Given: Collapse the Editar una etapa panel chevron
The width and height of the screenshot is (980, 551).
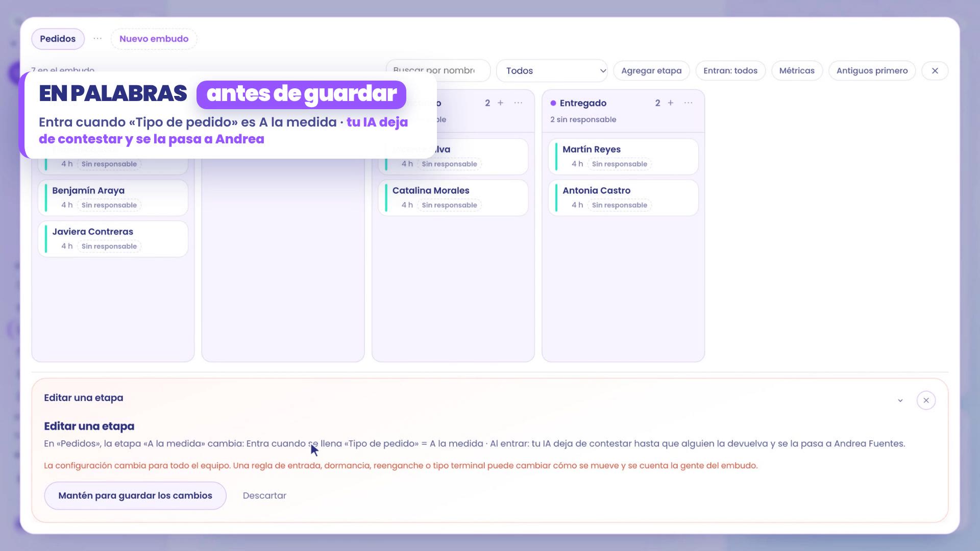Looking at the screenshot, I should 900,400.
